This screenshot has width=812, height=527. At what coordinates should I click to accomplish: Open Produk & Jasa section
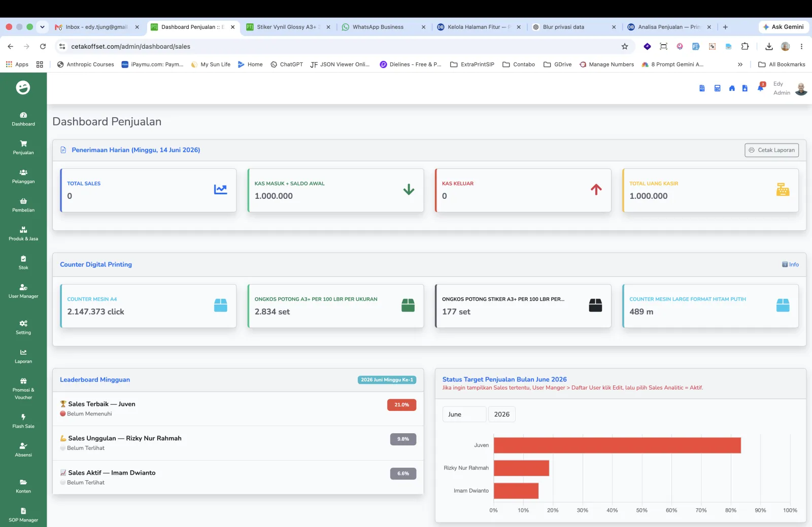pyautogui.click(x=23, y=234)
